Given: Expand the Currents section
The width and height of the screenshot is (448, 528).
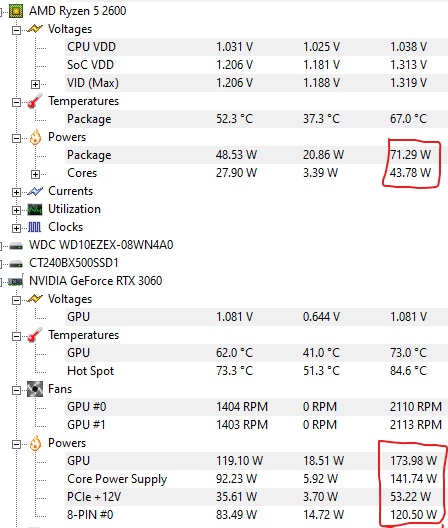Looking at the screenshot, I should tap(16, 192).
